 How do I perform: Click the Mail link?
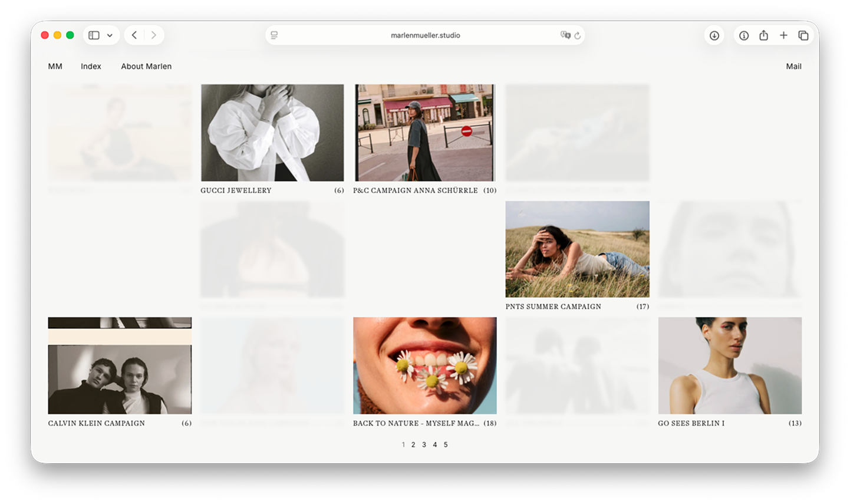coord(793,67)
